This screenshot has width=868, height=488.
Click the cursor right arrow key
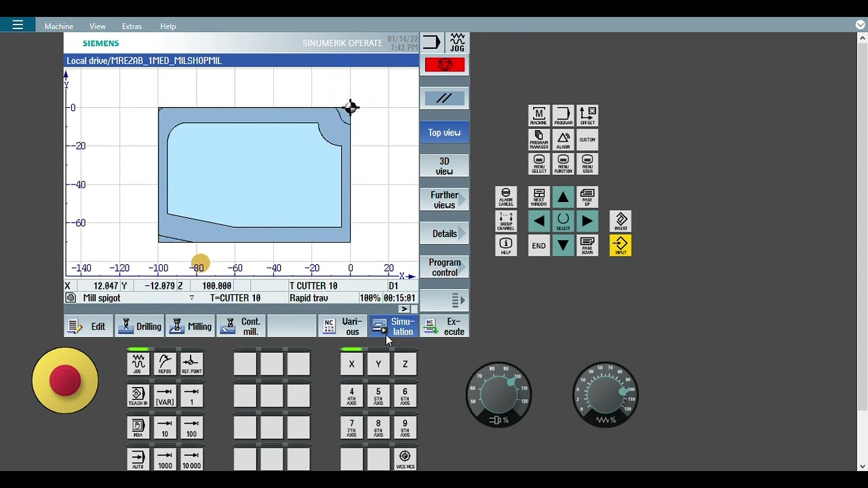(x=587, y=221)
